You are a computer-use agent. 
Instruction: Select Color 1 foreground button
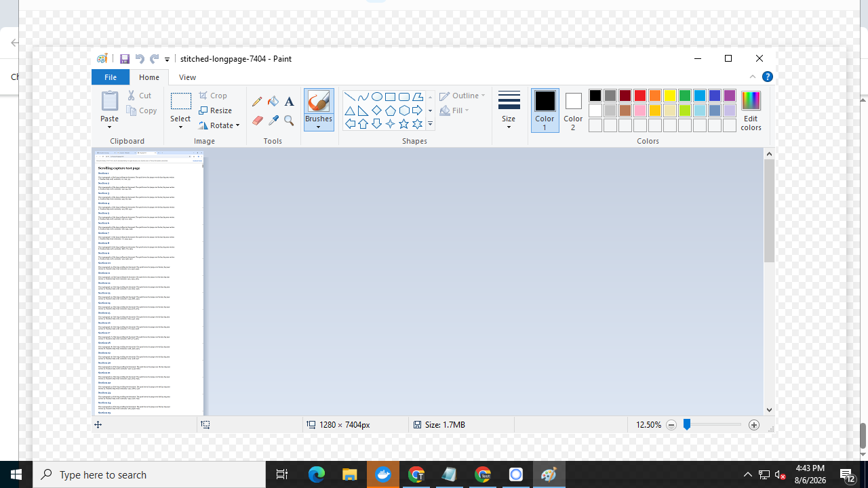[545, 110]
